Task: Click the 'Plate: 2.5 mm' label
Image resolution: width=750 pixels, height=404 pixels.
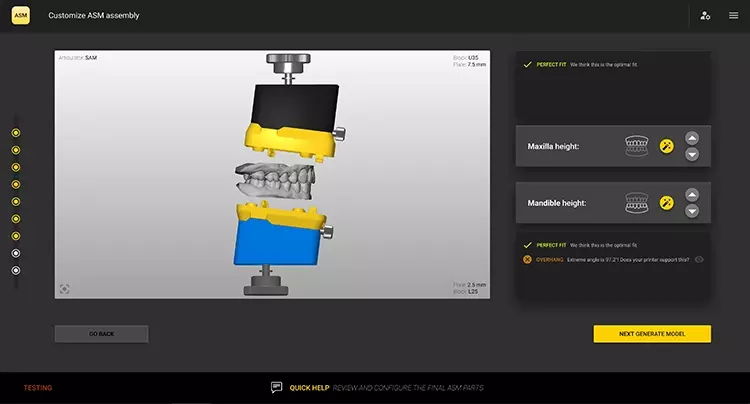Action: click(469, 285)
